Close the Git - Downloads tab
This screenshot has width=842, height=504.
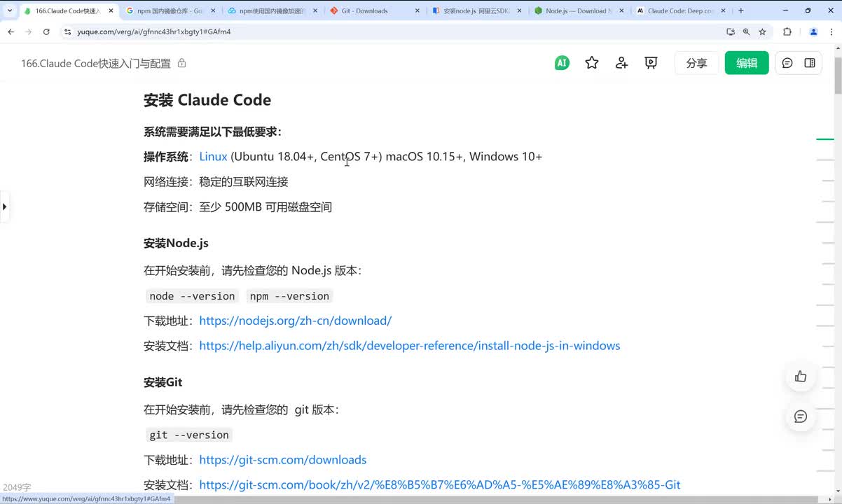coord(417,11)
